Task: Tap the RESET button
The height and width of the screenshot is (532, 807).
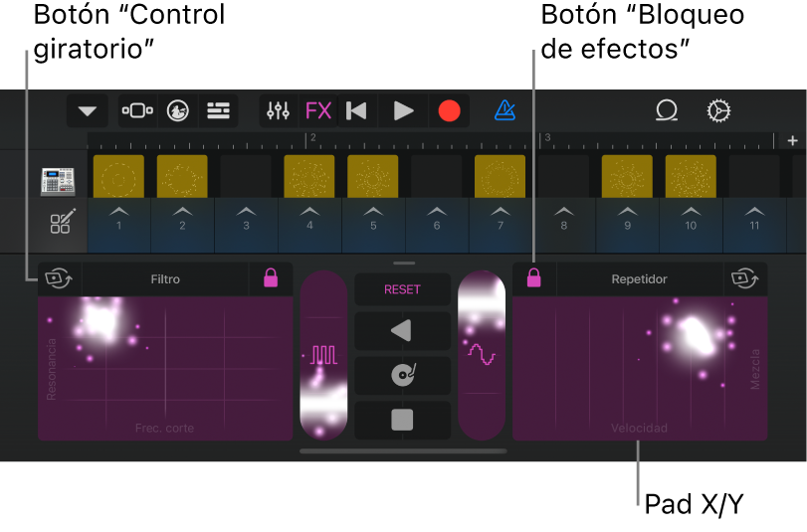Action: 402,289
